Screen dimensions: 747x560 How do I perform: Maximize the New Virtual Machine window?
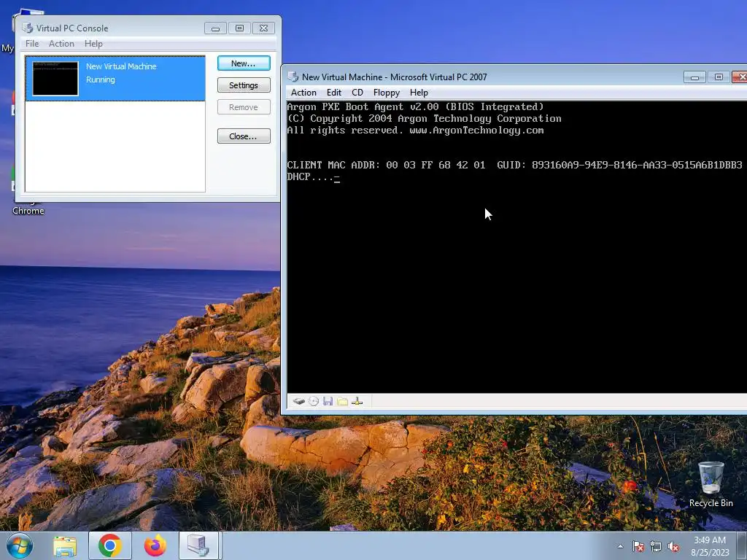(719, 77)
